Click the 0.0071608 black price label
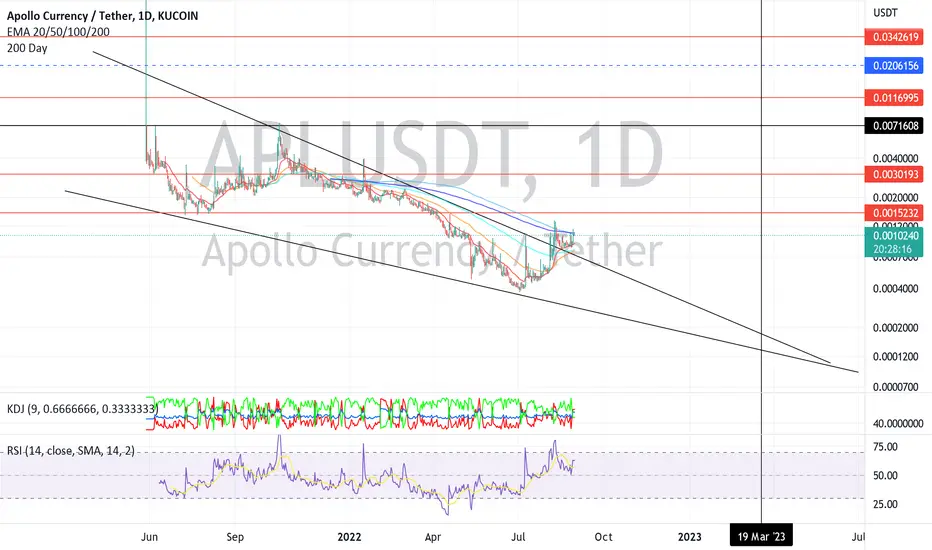The image size is (932, 550). (895, 125)
